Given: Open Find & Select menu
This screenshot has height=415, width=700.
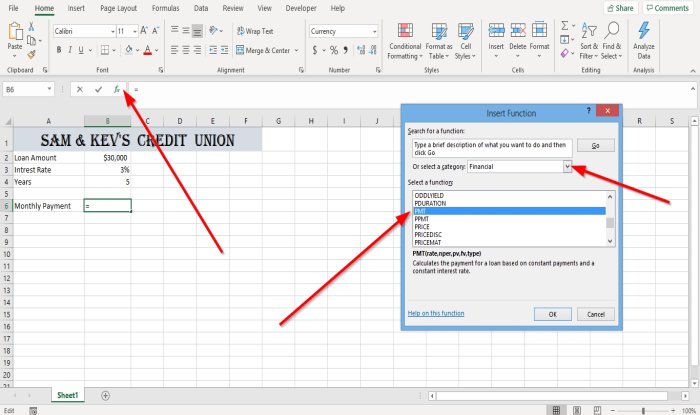Looking at the screenshot, I should pyautogui.click(x=612, y=41).
